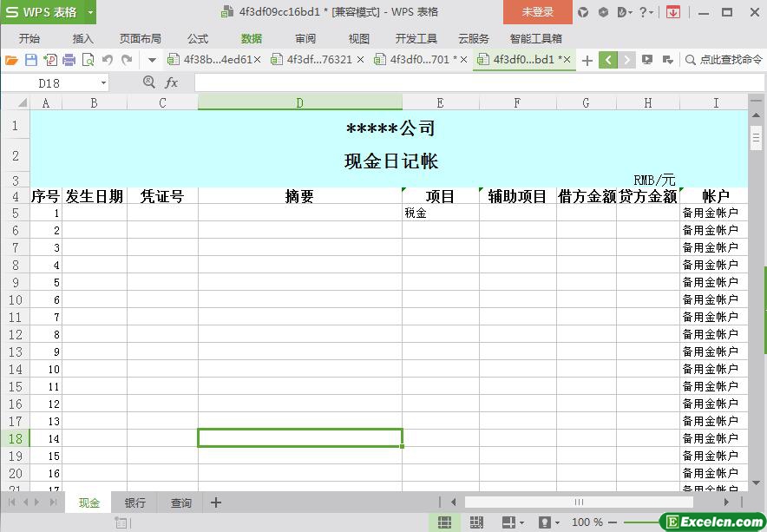
Task: Click the 未登录 login button
Action: [537, 12]
